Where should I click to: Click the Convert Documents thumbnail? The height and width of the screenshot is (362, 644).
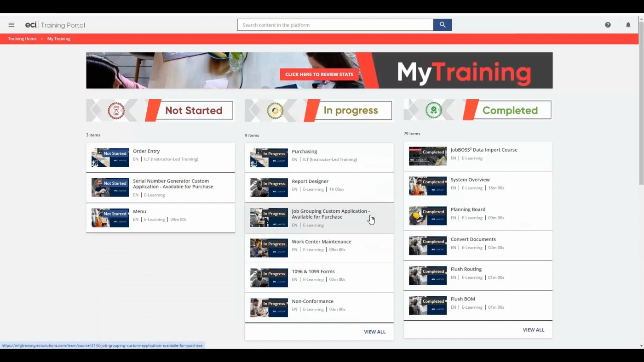(428, 246)
